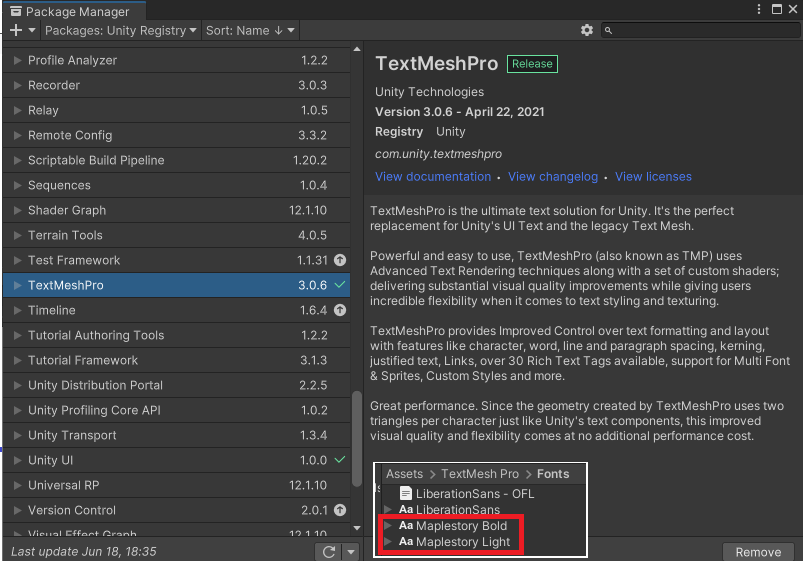
Task: Click the com.unity.textmeshpro package name
Action: point(438,154)
